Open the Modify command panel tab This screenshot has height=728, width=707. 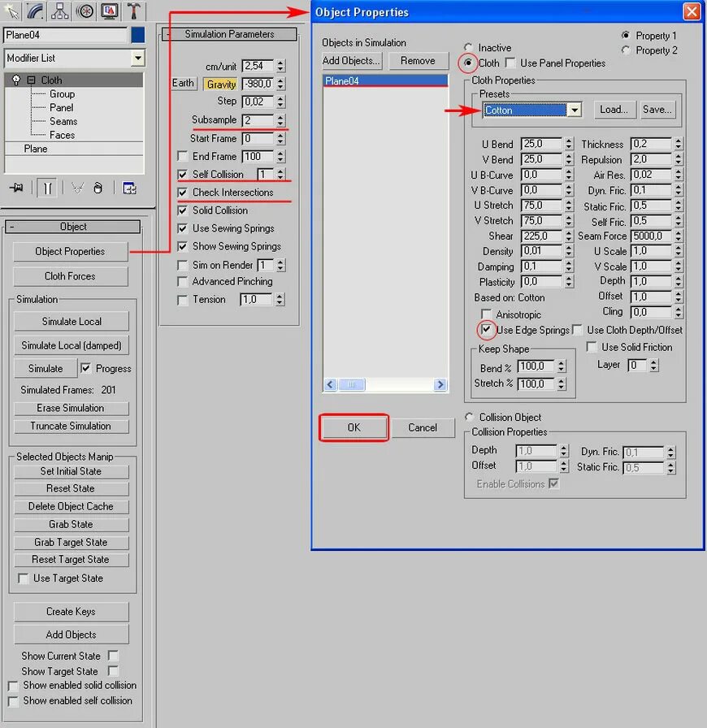[x=35, y=11]
